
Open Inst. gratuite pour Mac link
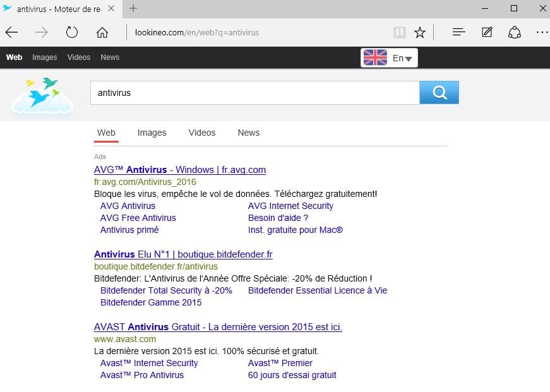coord(296,230)
